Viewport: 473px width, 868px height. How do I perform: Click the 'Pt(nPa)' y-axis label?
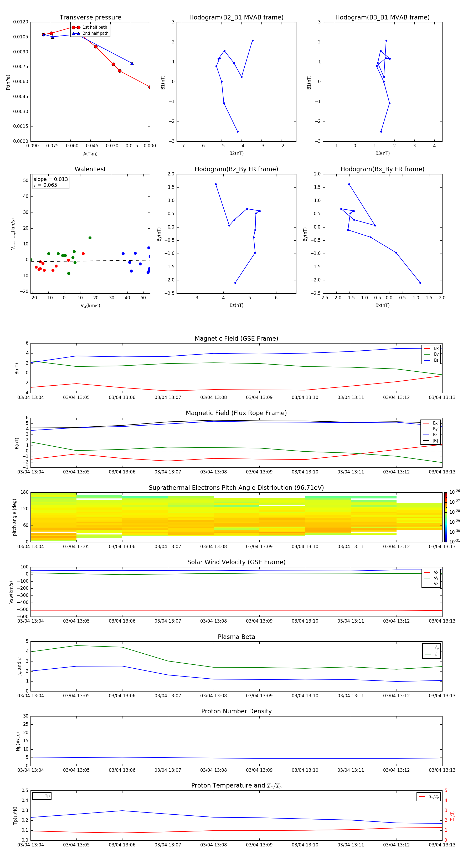click(8, 82)
